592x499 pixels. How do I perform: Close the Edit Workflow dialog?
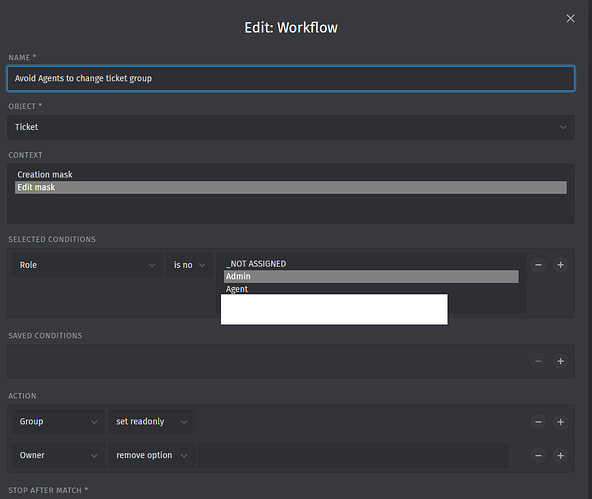pos(570,18)
